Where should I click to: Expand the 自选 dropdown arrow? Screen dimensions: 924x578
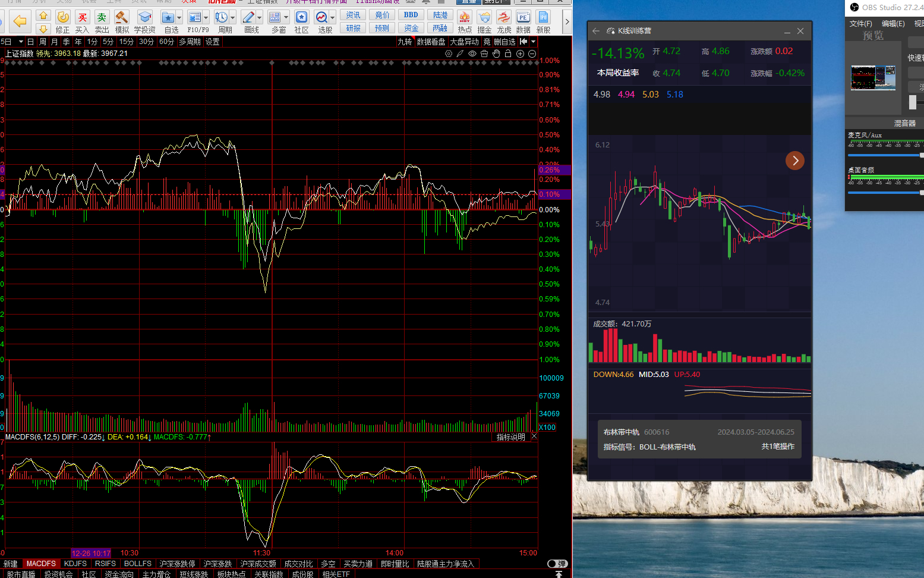[x=179, y=18]
